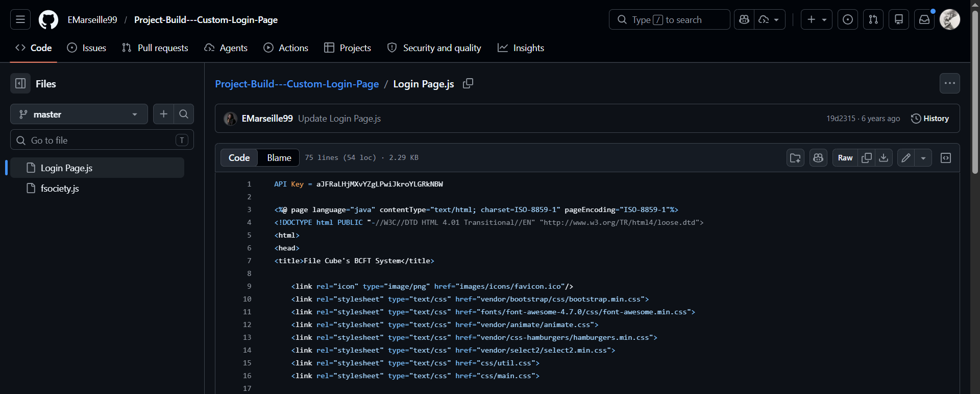Viewport: 980px width, 394px height.
Task: Search the repository using magnifier icon
Action: click(184, 114)
